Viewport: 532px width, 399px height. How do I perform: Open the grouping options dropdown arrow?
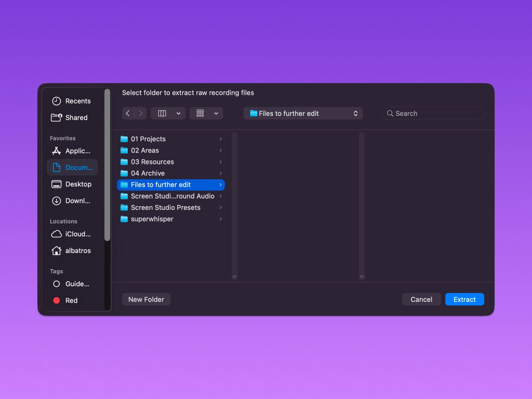click(216, 113)
